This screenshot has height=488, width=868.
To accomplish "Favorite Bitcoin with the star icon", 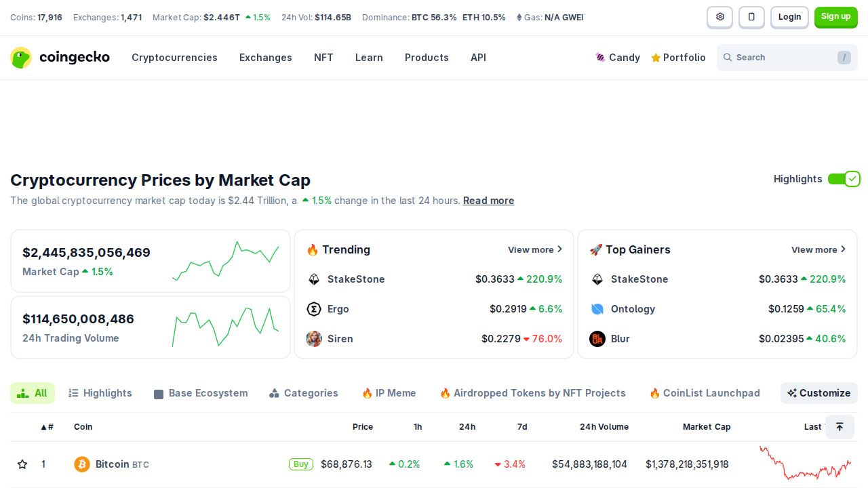I will pyautogui.click(x=22, y=464).
